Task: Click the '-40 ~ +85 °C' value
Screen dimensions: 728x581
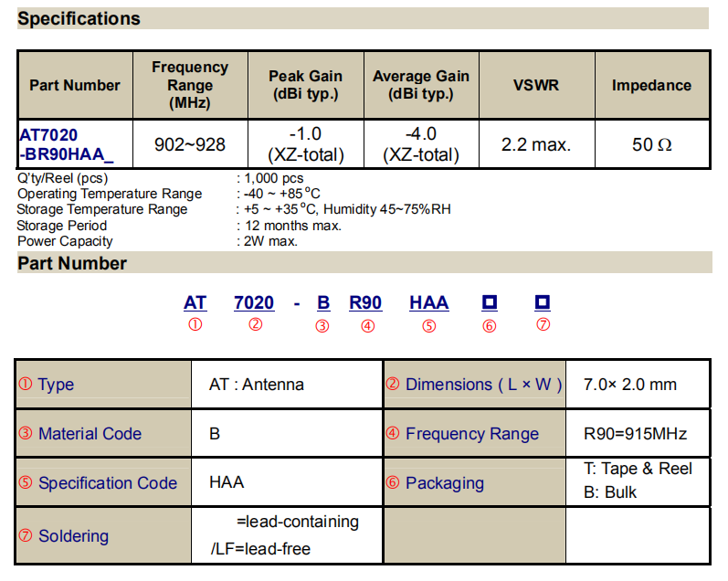Action: (281, 194)
